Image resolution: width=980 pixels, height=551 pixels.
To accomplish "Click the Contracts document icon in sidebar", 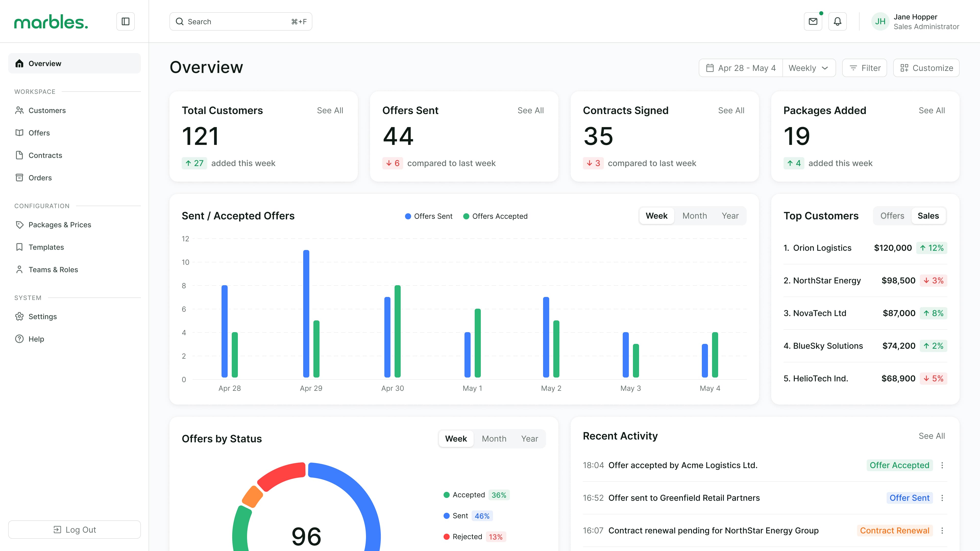I will click(19, 155).
